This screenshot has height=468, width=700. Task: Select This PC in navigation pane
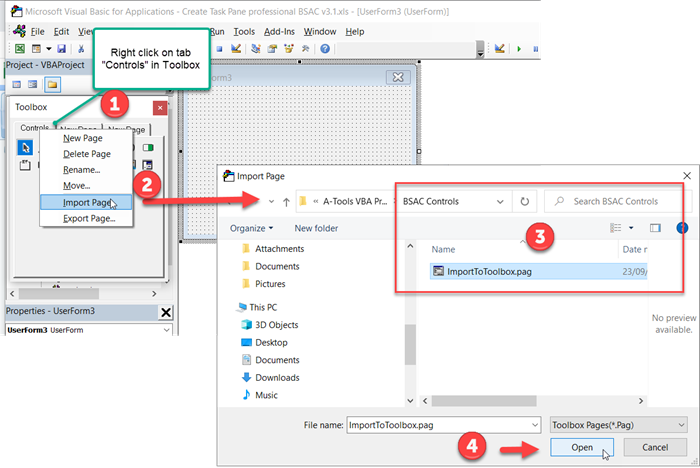[x=258, y=307]
